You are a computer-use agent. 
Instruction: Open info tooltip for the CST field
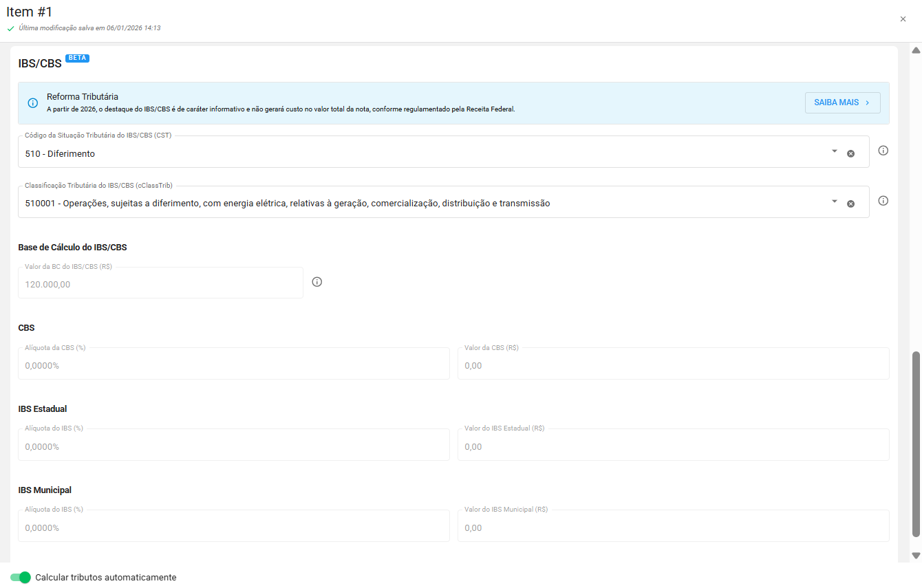pos(883,151)
